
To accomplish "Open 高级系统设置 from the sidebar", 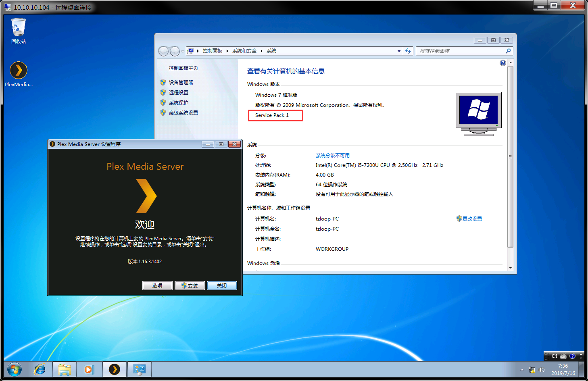I will tap(183, 112).
